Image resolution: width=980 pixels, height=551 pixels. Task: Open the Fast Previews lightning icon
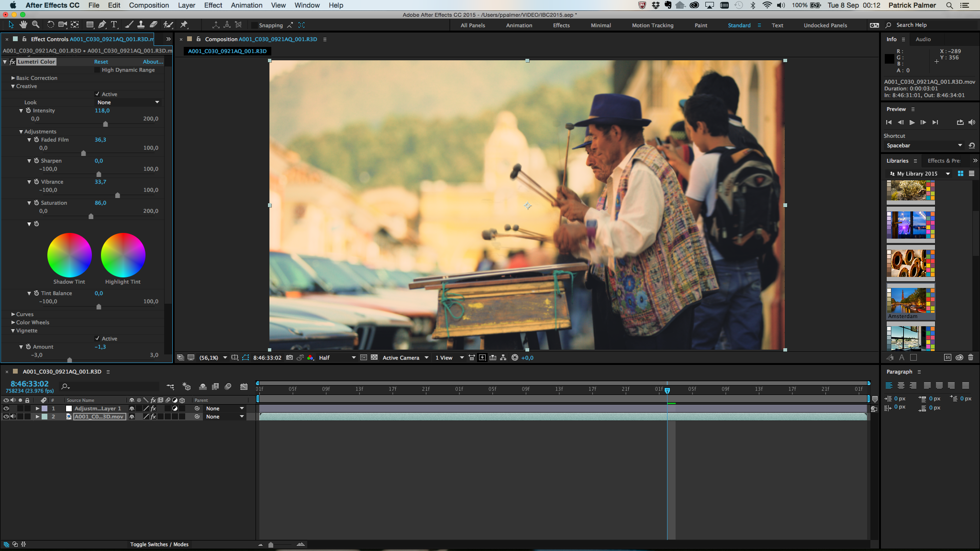click(x=482, y=358)
